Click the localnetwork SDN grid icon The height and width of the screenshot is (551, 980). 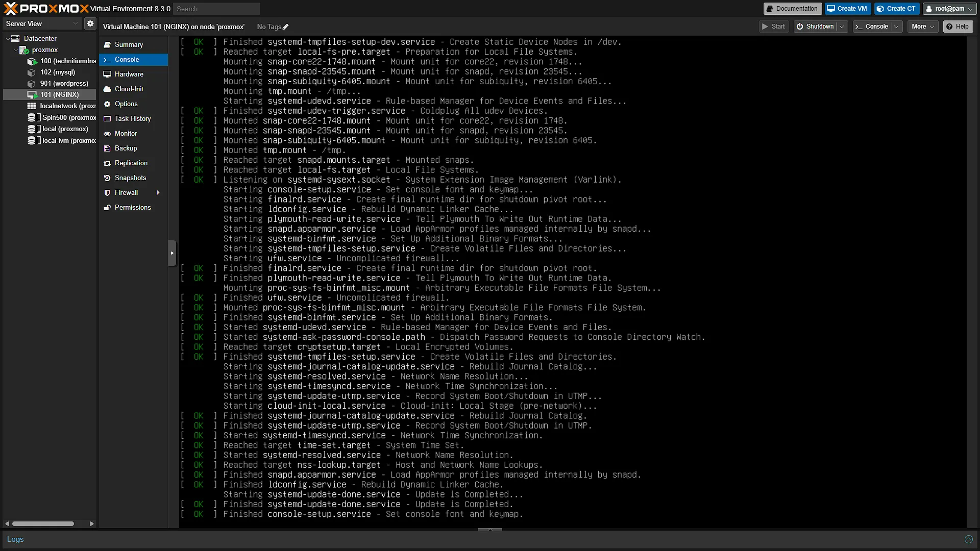point(32,106)
